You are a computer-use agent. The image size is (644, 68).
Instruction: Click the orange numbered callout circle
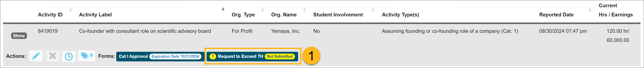click(x=311, y=56)
